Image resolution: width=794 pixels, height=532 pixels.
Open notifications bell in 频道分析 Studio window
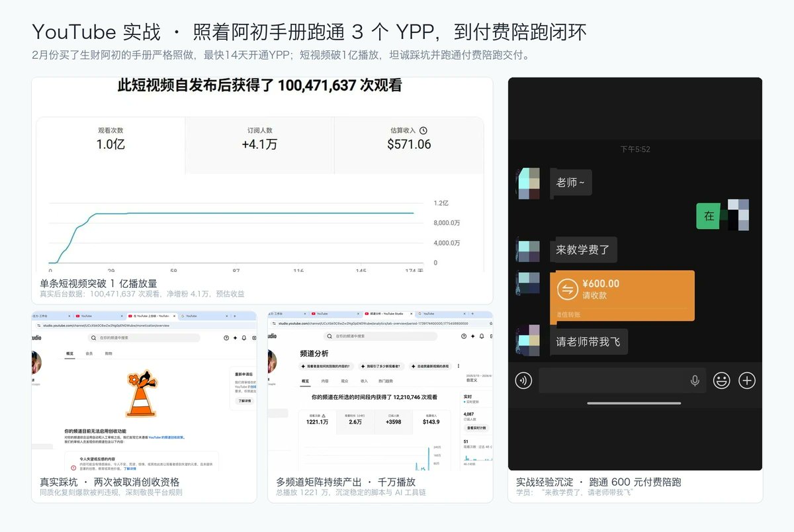coord(482,336)
